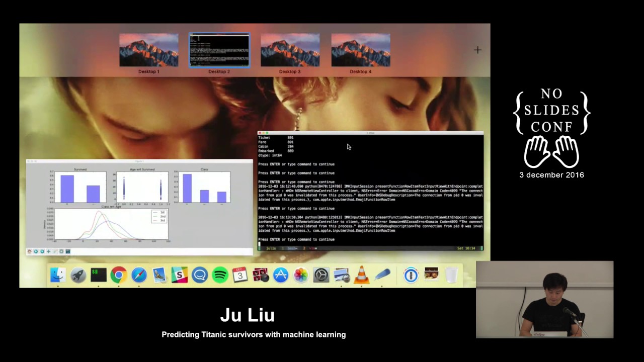Click the 'dtype: int64' line in terminal
The width and height of the screenshot is (644, 362).
270,155
